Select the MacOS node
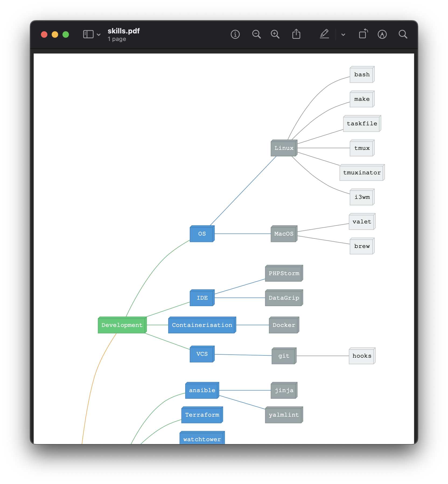The width and height of the screenshot is (448, 484). click(284, 234)
